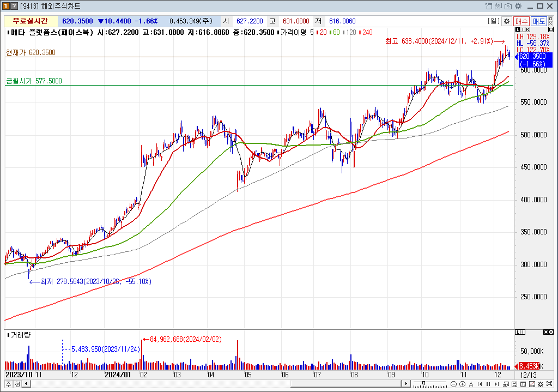Viewport: 558px width, 392px height.
Task: Open the gear settings next to 매수 button
Action: pos(506,21)
